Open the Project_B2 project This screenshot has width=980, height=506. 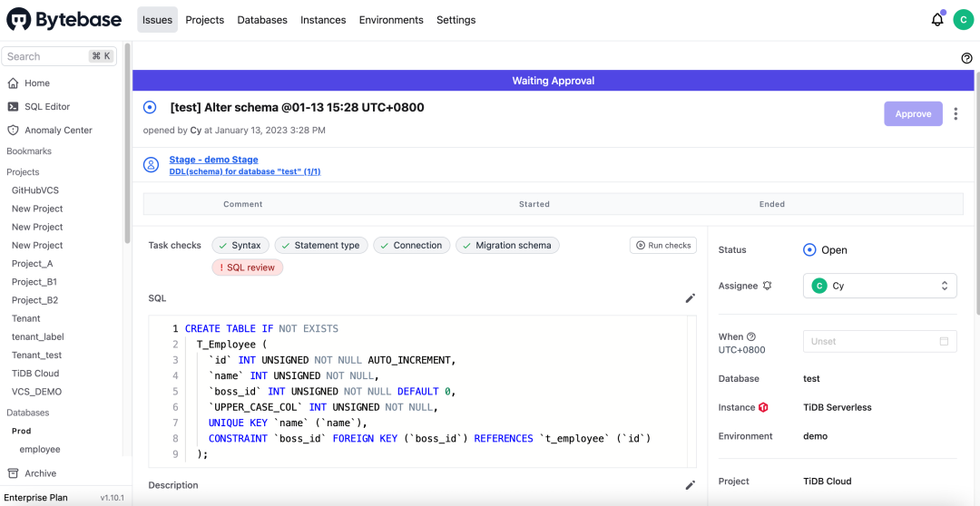pos(37,300)
